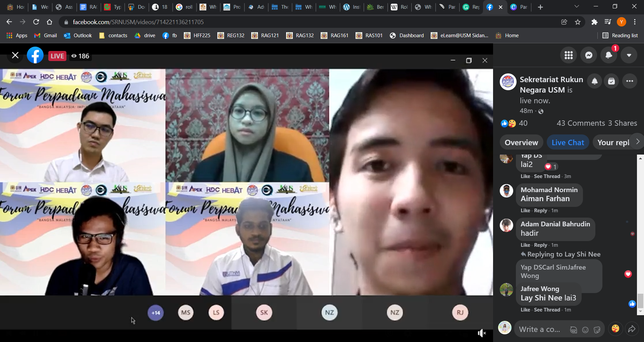Switch to the Par tab after Facebook
The image size is (644, 342).
click(x=519, y=7)
